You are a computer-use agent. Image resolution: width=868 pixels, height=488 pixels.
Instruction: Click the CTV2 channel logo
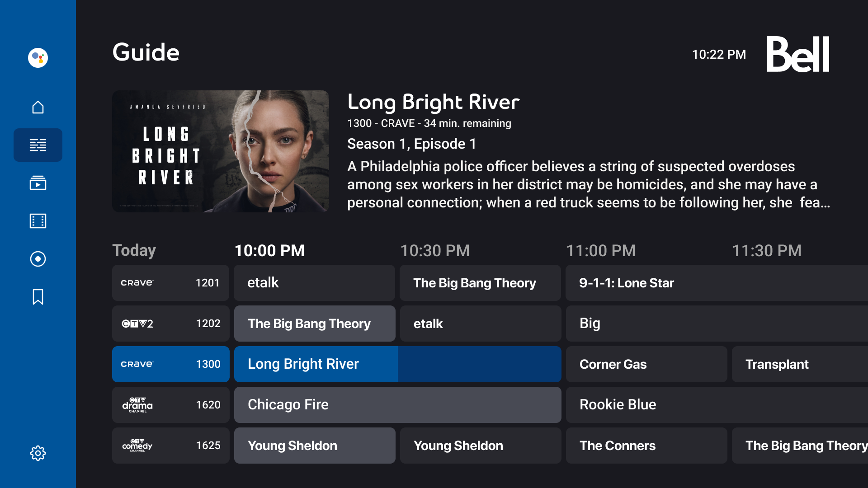(137, 324)
